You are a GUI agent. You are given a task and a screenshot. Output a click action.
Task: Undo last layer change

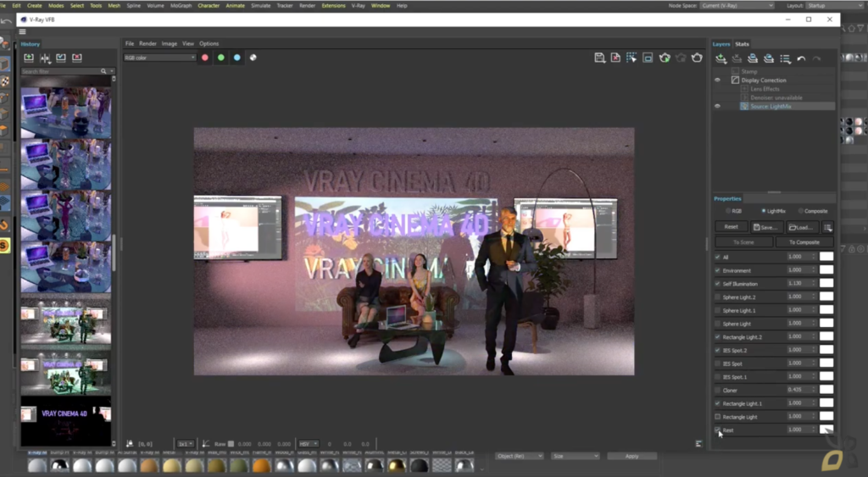click(x=801, y=58)
